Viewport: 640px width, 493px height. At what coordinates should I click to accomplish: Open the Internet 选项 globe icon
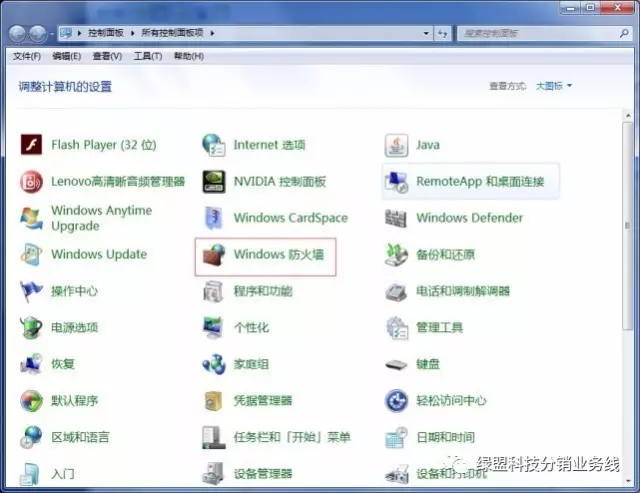(x=214, y=145)
